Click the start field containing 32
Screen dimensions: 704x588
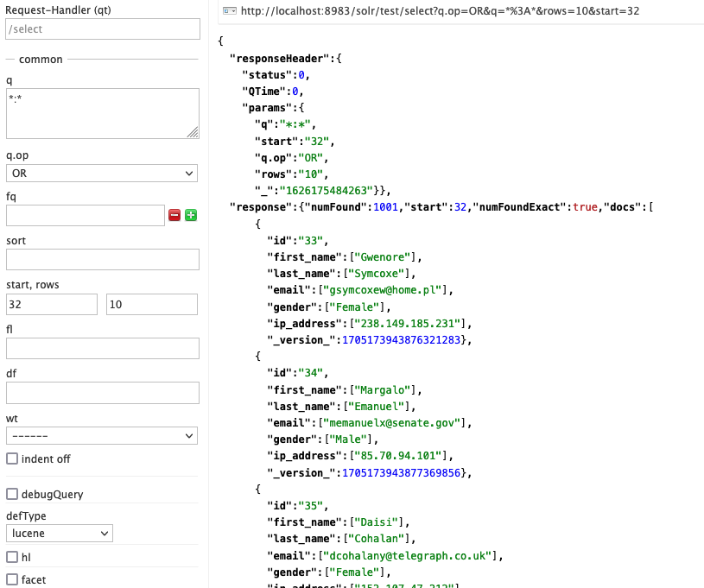52,304
